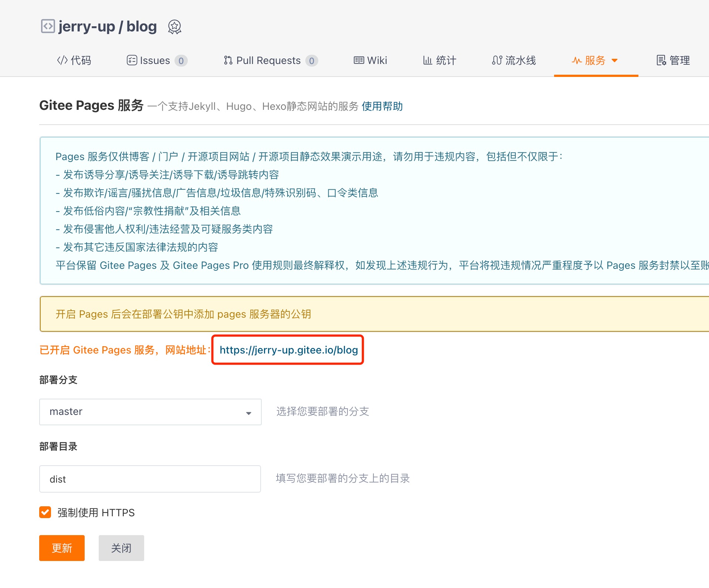Image resolution: width=709 pixels, height=588 pixels.
Task: Expand the 服务 dropdown caret
Action: point(615,61)
